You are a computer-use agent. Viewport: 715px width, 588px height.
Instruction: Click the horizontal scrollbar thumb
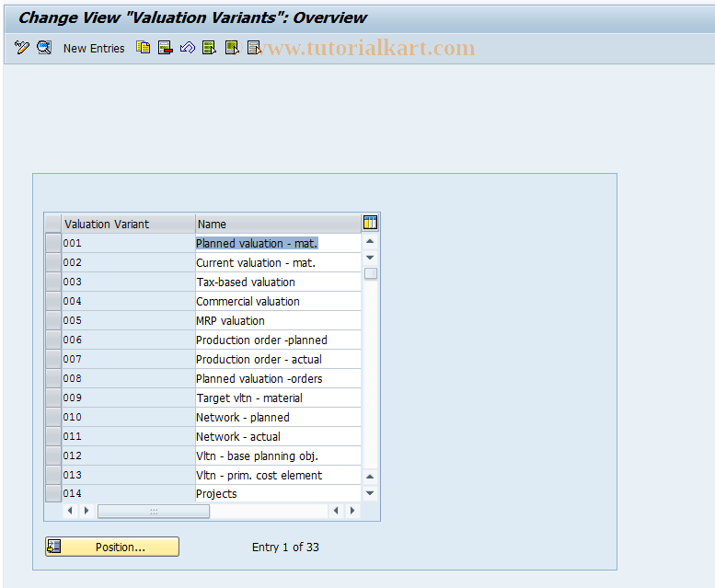point(154,512)
